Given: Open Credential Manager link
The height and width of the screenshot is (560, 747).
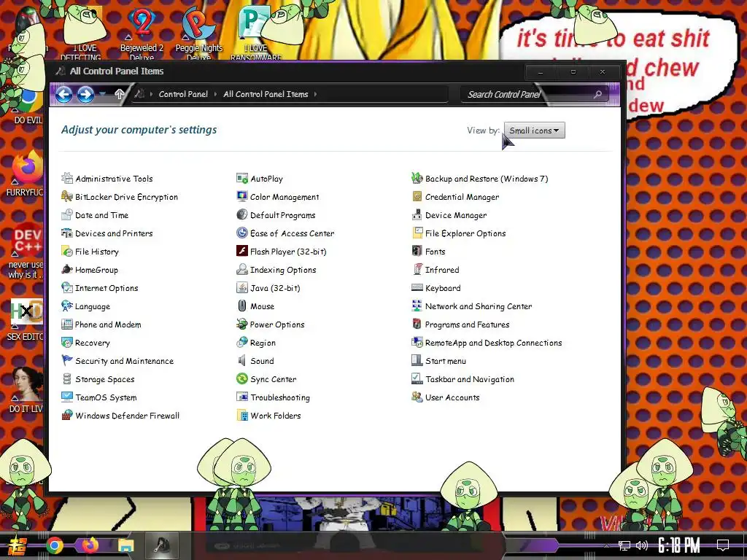Looking at the screenshot, I should click(462, 197).
